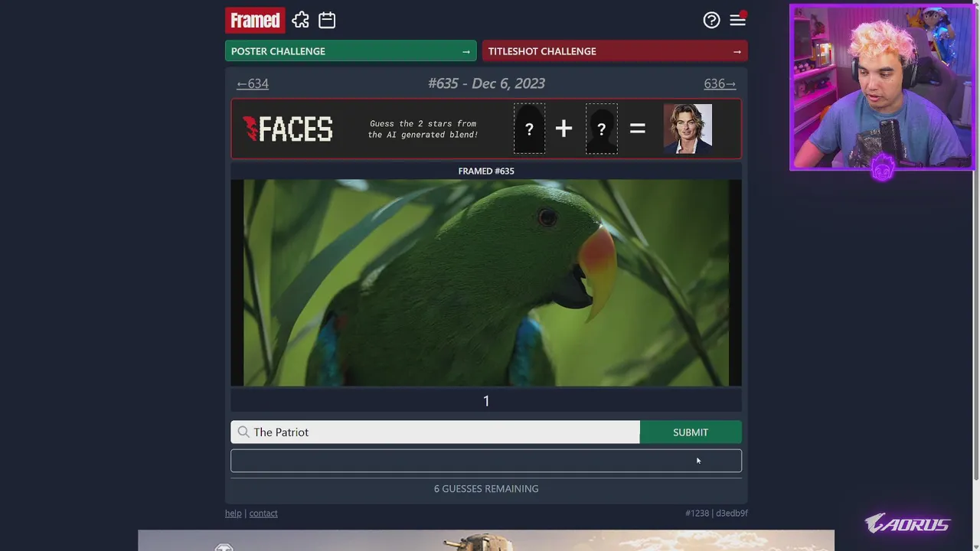Open the hamburger menu
The width and height of the screenshot is (980, 551).
point(737,21)
